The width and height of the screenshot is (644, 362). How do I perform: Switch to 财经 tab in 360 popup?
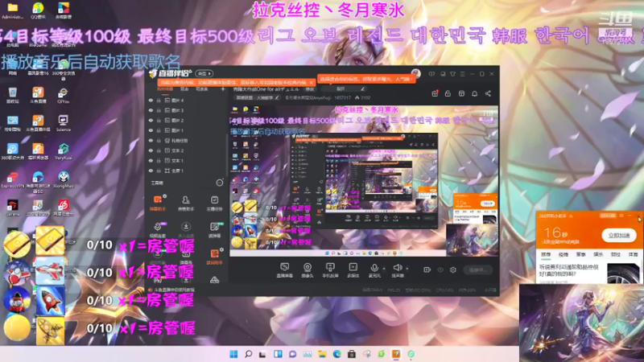[616, 254]
